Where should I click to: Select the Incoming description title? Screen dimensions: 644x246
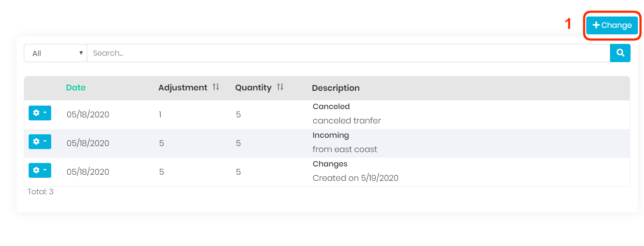click(331, 135)
